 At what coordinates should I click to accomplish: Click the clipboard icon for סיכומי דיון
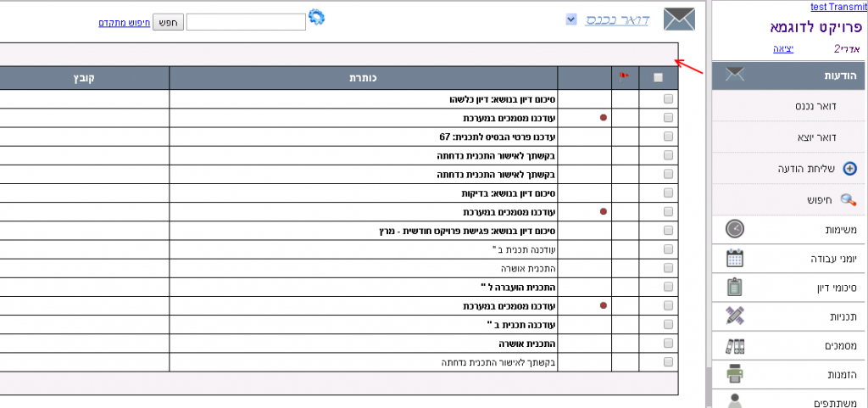pos(735,287)
